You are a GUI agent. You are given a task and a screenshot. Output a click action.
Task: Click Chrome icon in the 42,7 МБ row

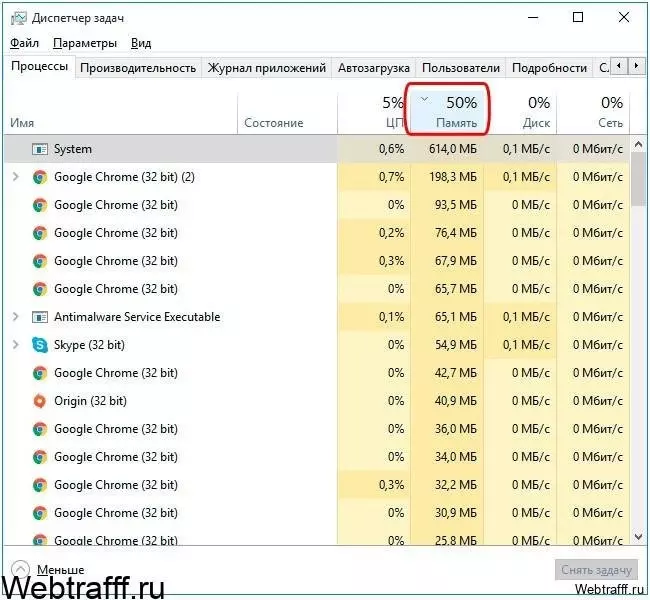pyautogui.click(x=40, y=373)
